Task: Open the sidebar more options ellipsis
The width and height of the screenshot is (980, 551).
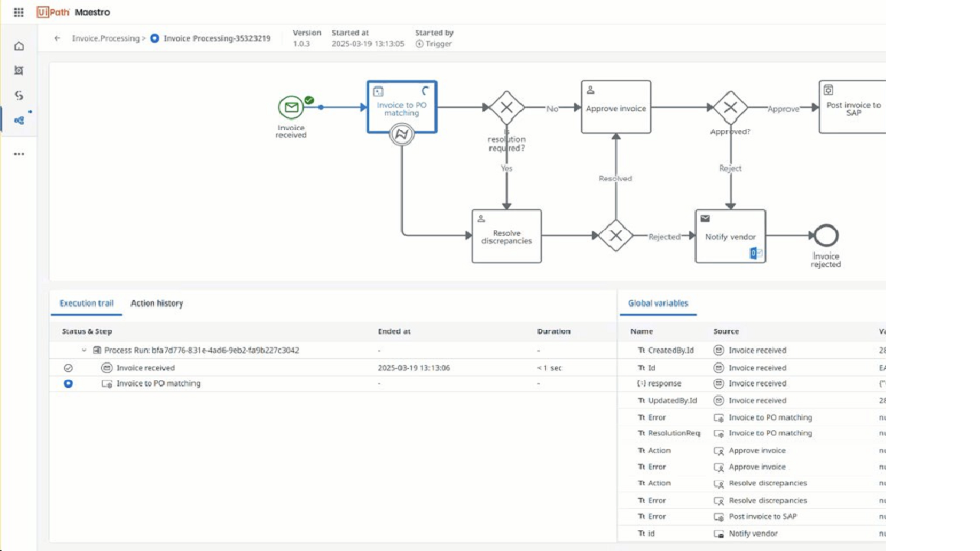Action: click(19, 154)
